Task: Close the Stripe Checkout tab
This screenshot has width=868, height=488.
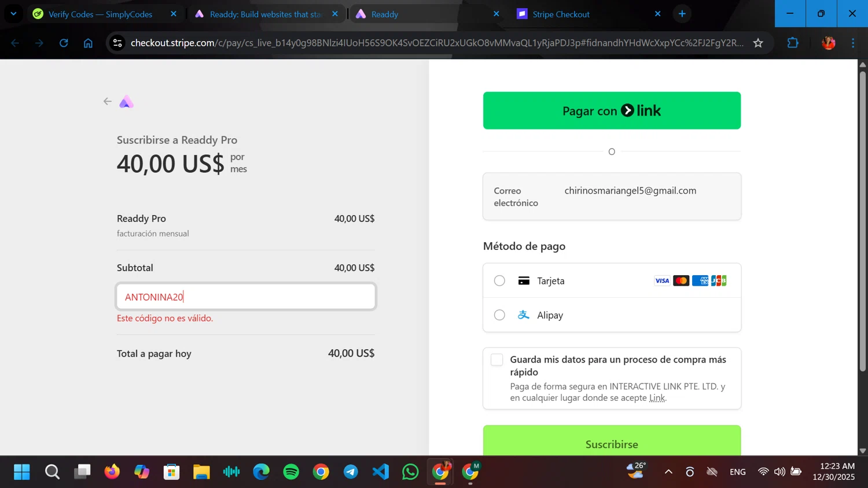Action: (x=657, y=14)
